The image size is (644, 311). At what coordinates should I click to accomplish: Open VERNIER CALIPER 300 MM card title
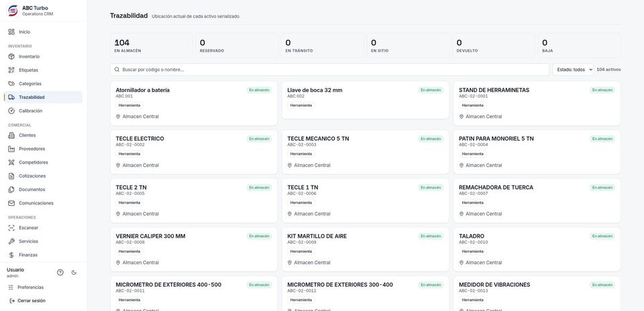150,237
